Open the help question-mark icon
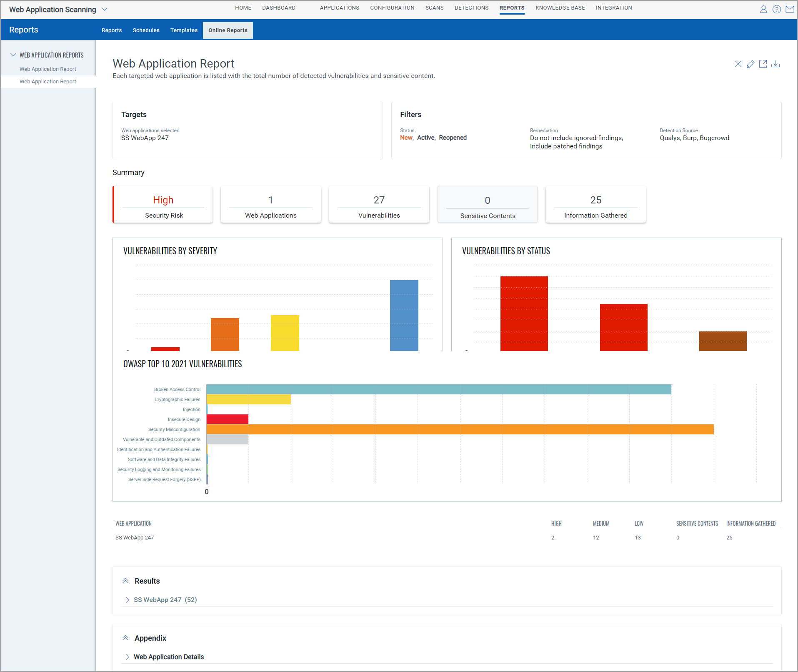798x672 pixels. tap(777, 9)
